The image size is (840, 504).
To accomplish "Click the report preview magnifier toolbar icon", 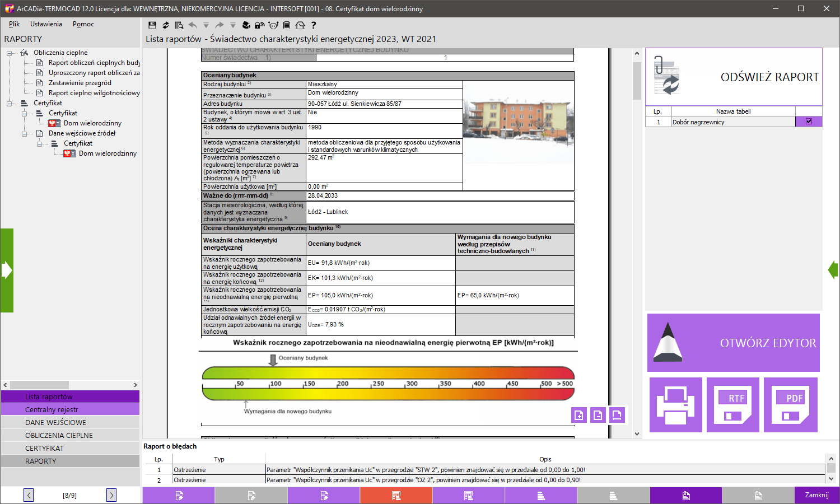I will click(x=179, y=25).
